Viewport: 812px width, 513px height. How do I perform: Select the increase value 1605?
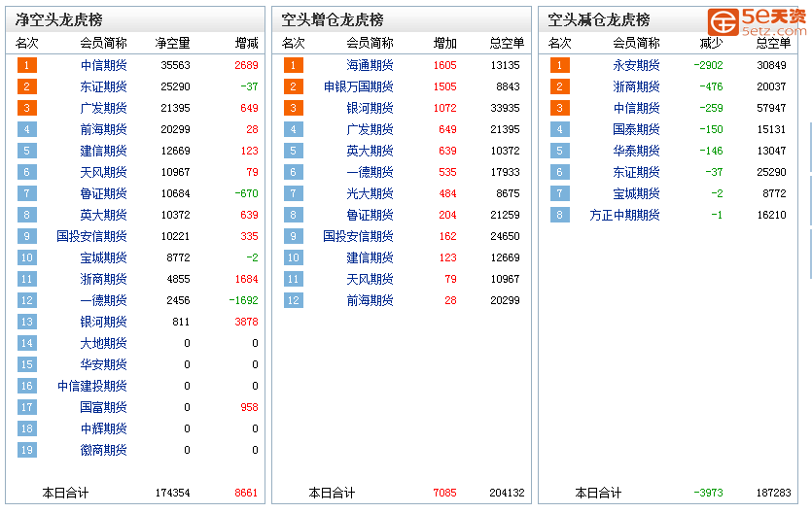tap(444, 65)
